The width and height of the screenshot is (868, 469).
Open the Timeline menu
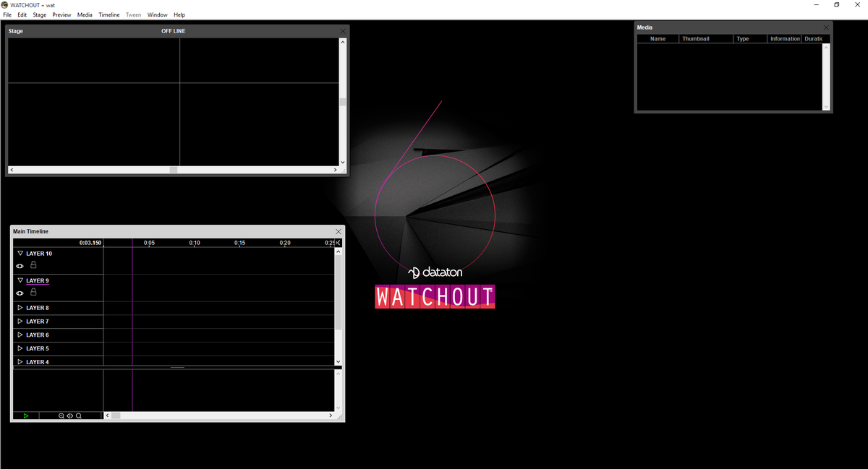109,14
